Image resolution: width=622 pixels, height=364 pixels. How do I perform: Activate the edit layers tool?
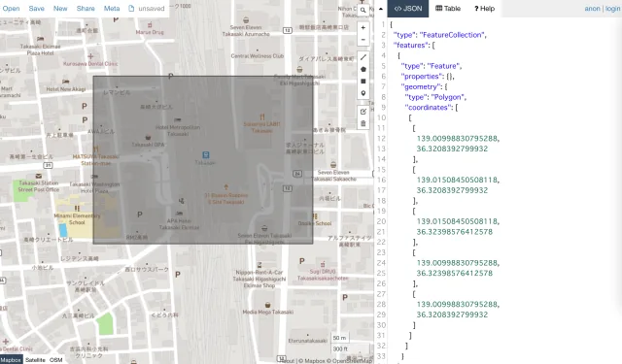(363, 112)
